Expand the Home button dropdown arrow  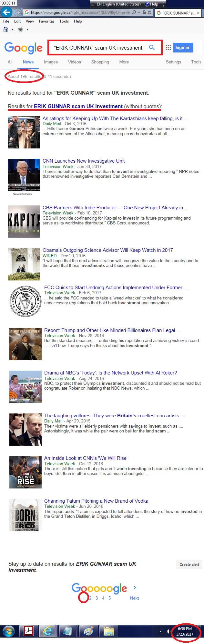(x=13, y=29)
